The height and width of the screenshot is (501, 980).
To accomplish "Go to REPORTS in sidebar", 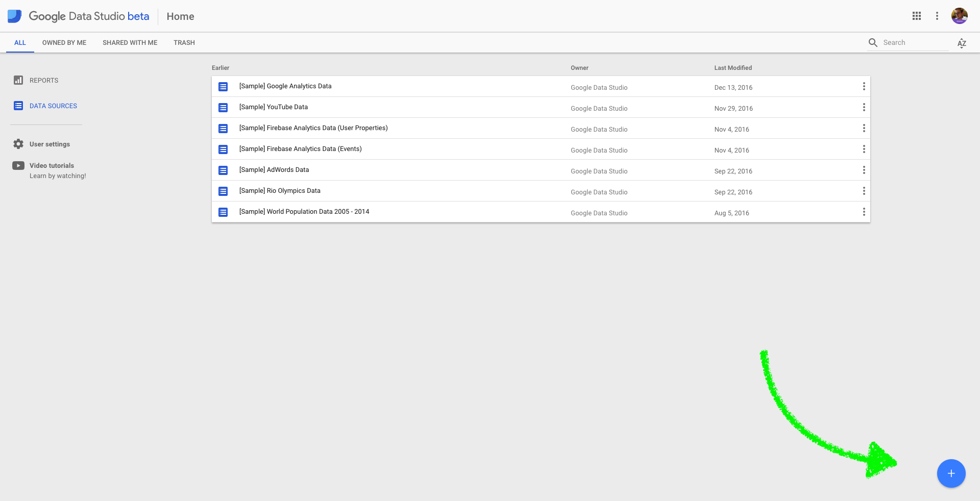I will pos(44,81).
